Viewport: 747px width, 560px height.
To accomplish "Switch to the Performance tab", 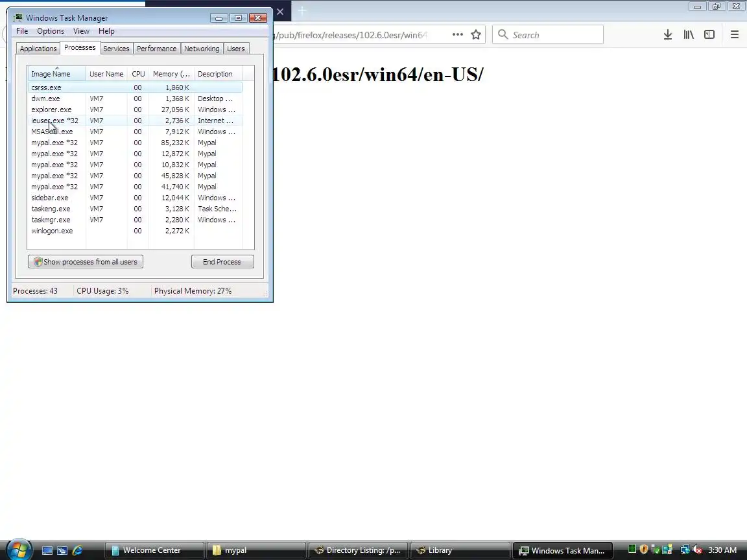I will coord(156,49).
